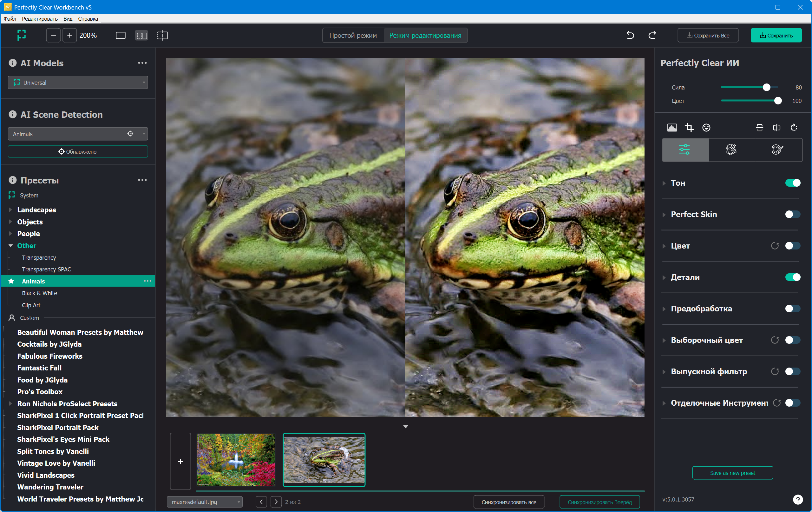
Task: Open the histogram icon
Action: (672, 128)
